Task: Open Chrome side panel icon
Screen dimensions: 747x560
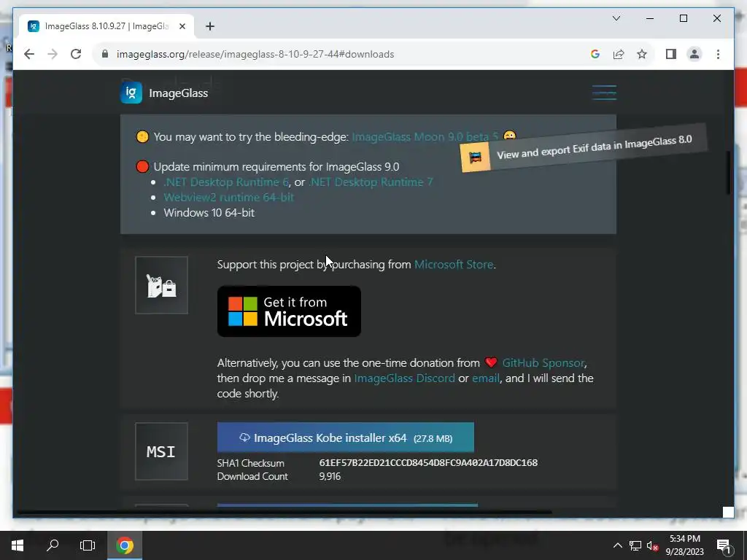Action: click(671, 54)
